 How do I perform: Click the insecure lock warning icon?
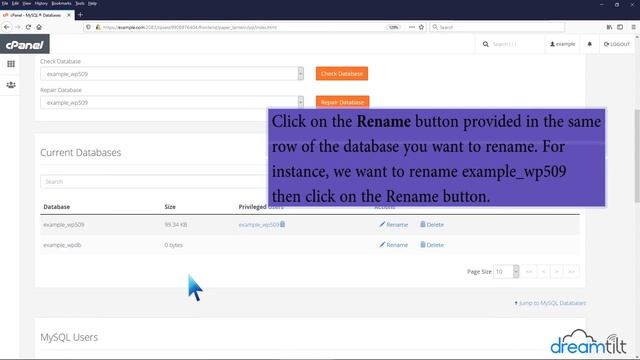(98, 27)
